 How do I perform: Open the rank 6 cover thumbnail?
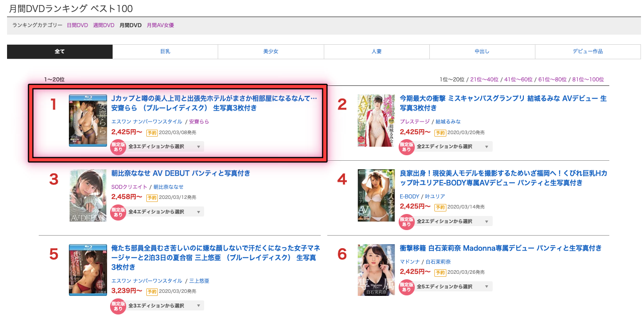coord(377,270)
